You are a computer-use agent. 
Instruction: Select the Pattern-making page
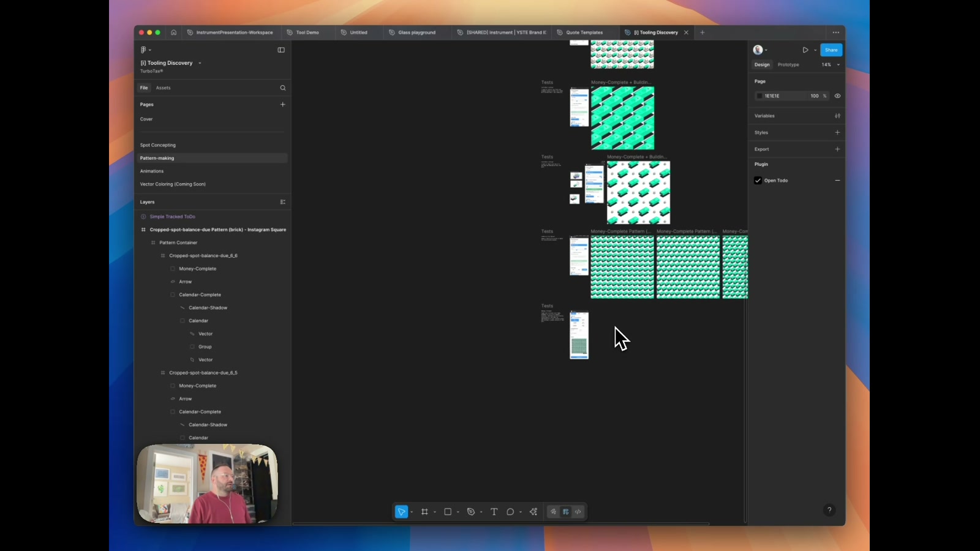click(x=212, y=158)
